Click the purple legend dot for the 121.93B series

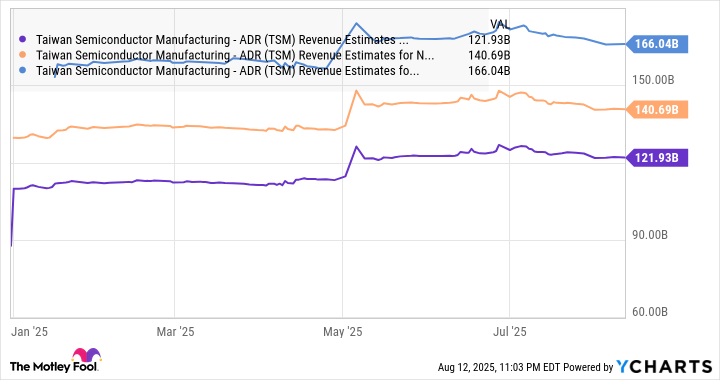pos(23,40)
